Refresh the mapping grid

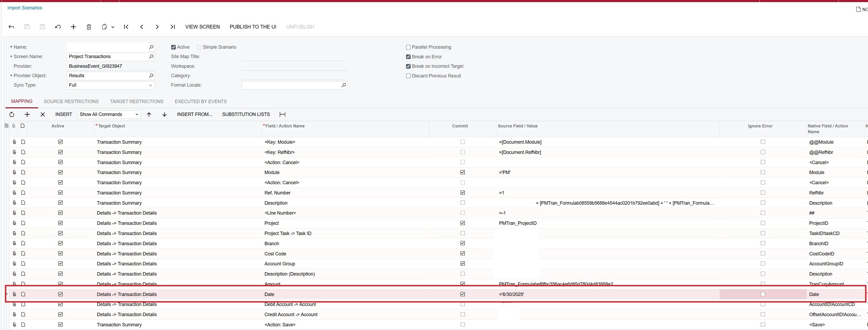coord(12,114)
